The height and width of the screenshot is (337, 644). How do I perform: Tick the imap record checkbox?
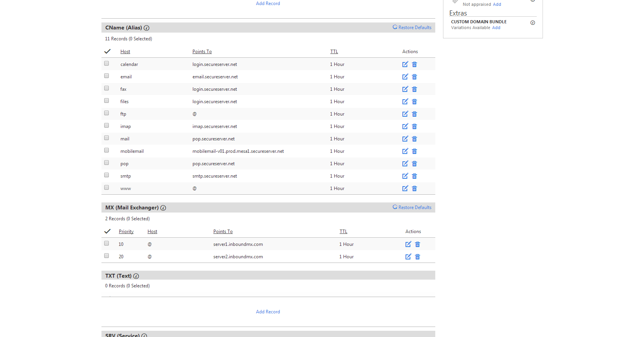point(106,125)
